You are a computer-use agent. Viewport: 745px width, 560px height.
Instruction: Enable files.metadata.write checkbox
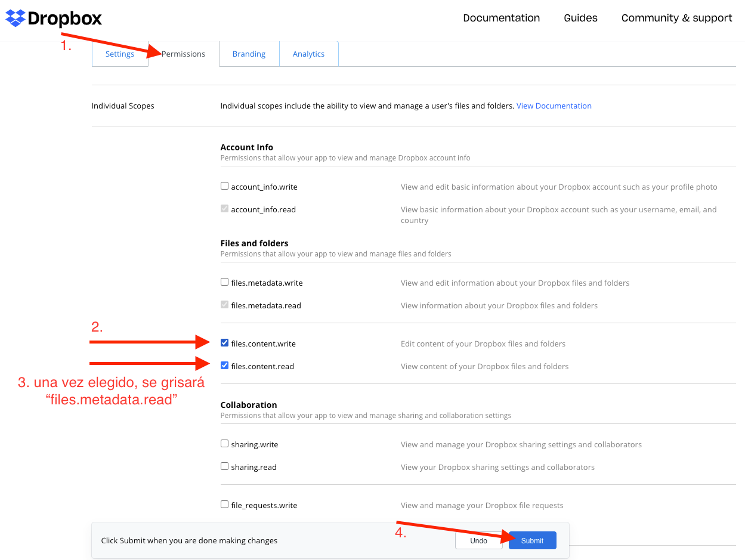224,282
